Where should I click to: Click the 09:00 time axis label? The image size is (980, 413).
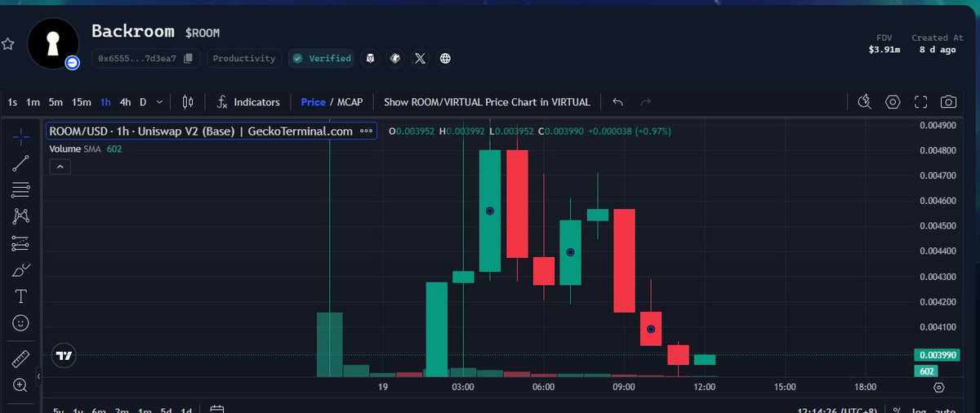623,387
